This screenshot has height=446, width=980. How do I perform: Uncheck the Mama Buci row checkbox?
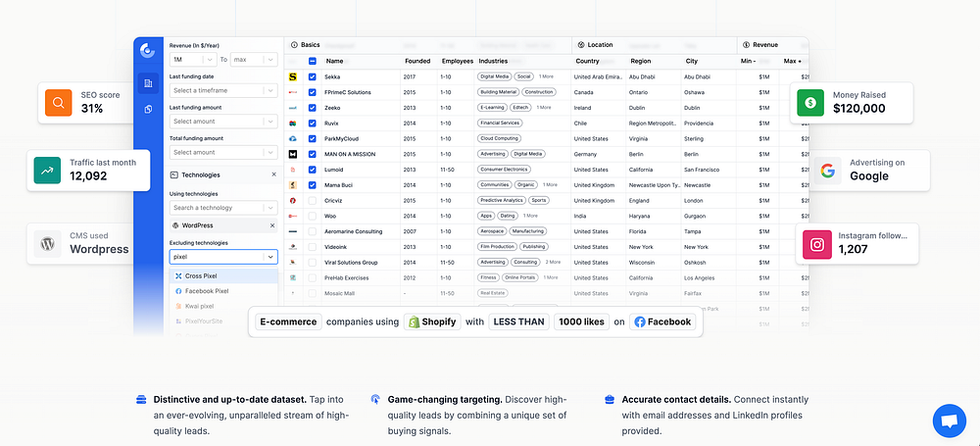click(313, 185)
